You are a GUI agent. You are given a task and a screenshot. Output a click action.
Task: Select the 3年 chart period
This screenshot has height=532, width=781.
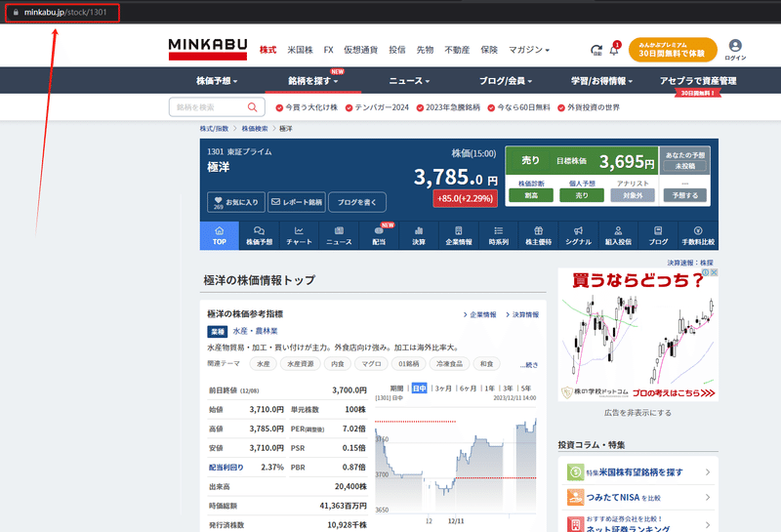click(508, 389)
